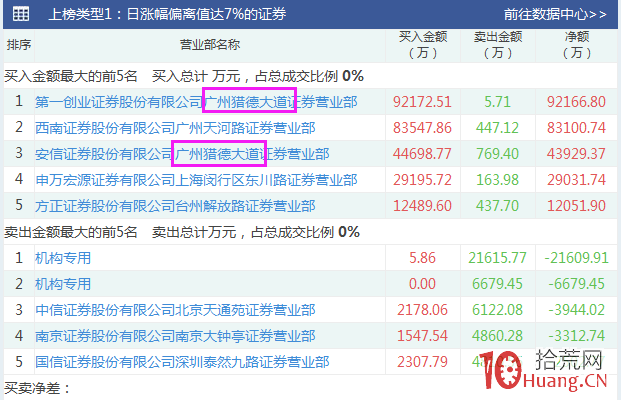Image resolution: width=621 pixels, height=400 pixels.
Task: Open 申万宏源证券上海闵行区东川路营业部 link
Action: click(x=196, y=180)
